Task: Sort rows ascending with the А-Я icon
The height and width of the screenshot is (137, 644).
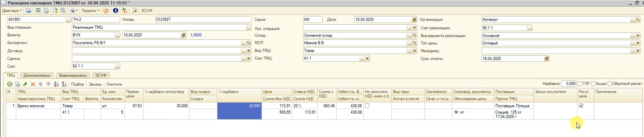Action: coord(56,84)
